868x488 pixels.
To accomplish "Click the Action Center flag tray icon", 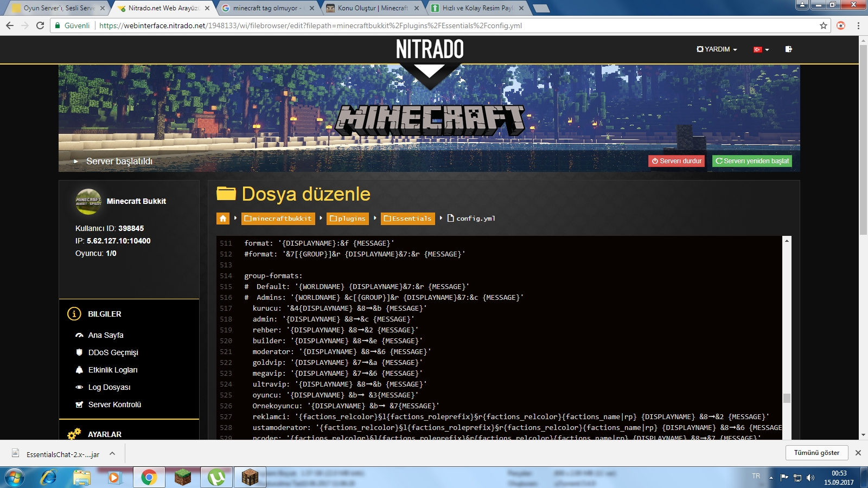I will (x=784, y=478).
